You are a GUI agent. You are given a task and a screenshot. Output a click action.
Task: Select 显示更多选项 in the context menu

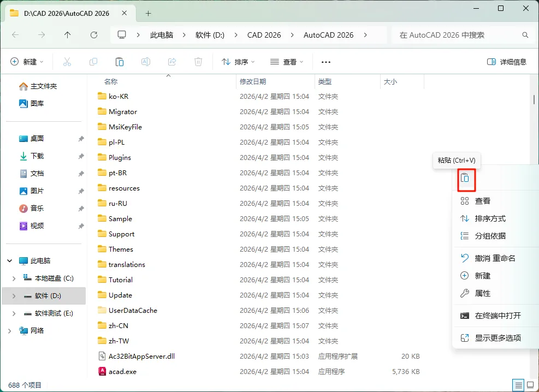coord(496,338)
